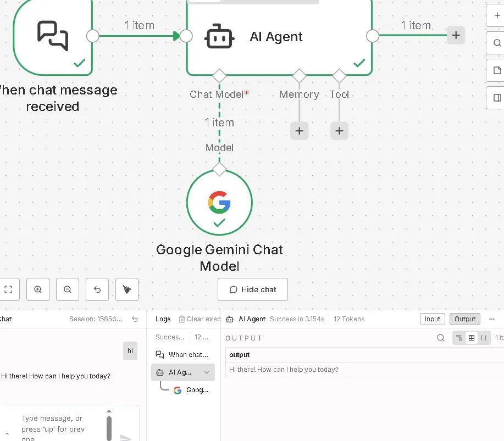This screenshot has width=504, height=441.
Task: Reset canvas zoom with the undo arrow
Action: pos(97,289)
